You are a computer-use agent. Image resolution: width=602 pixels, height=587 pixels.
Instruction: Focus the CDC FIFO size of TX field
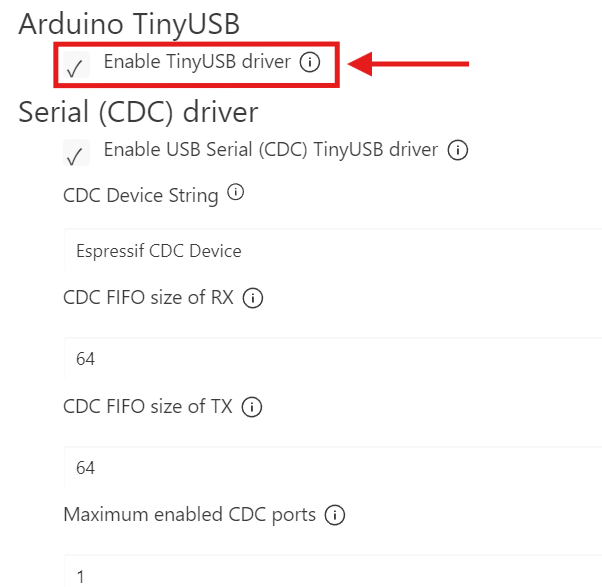(330, 468)
